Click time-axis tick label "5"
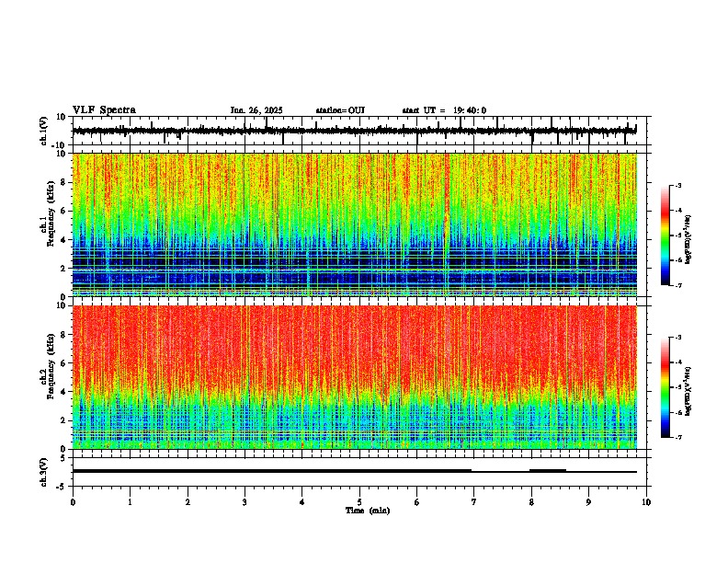Image resolution: width=728 pixels, height=563 pixels. (359, 501)
